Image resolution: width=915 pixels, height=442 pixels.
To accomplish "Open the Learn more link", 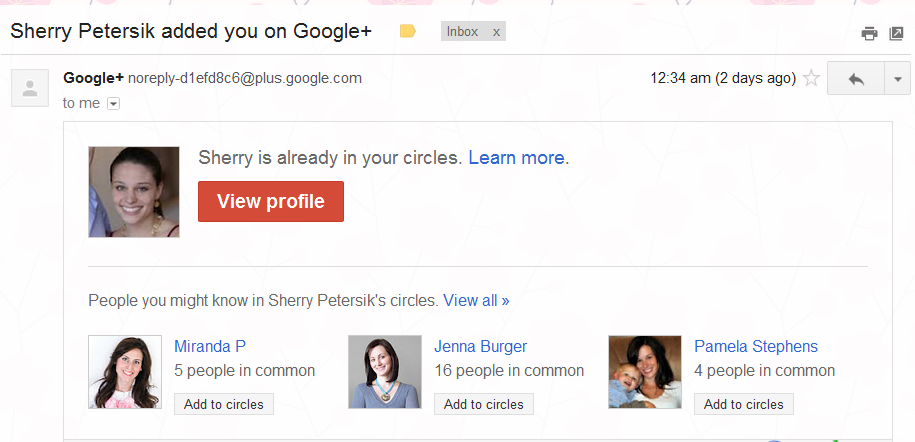I will pyautogui.click(x=516, y=158).
